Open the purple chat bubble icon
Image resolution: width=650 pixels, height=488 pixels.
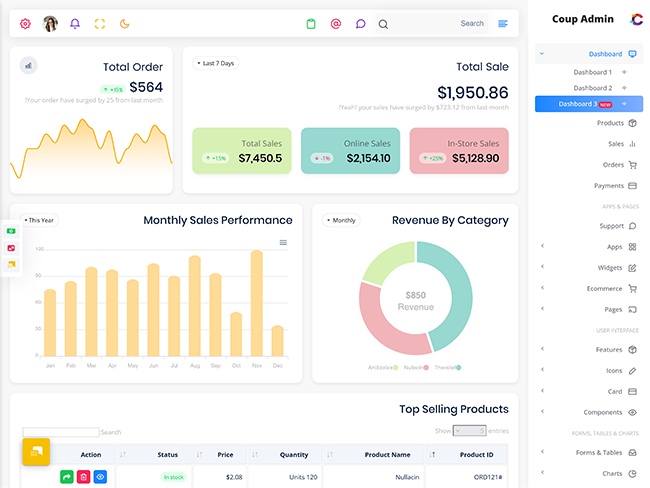coord(361,23)
